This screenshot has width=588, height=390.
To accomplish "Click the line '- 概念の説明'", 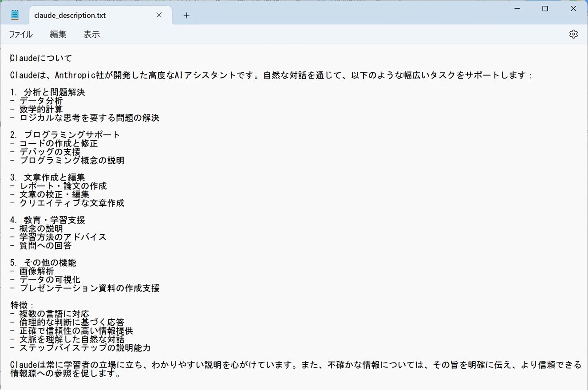I will tap(36, 228).
